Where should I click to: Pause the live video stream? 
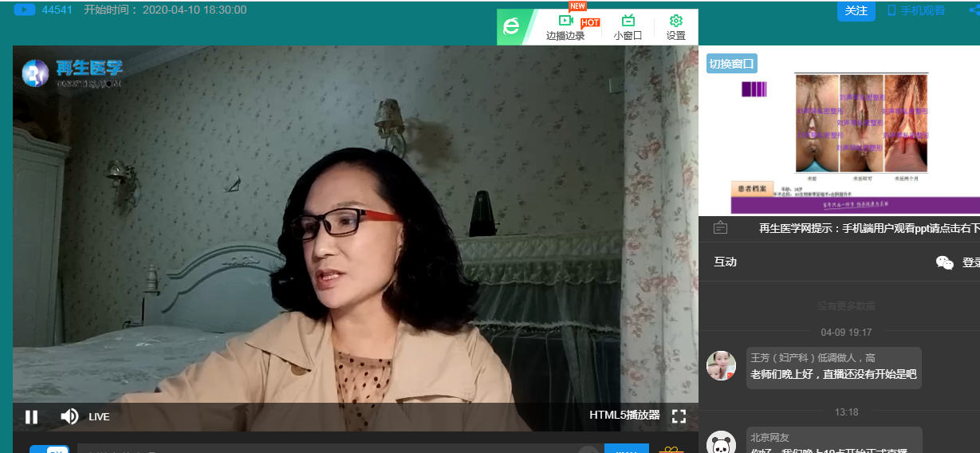point(32,416)
